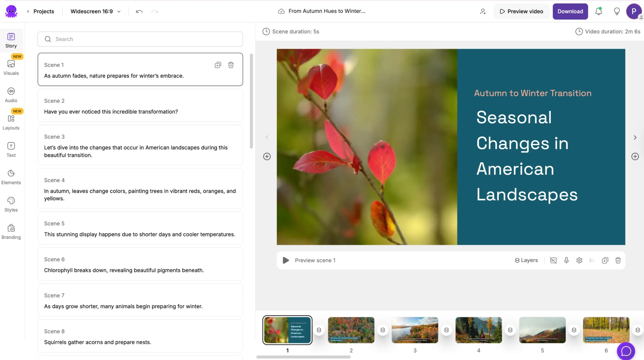Toggle media visibility for scene 1
This screenshot has height=360, width=644.
point(553,260)
